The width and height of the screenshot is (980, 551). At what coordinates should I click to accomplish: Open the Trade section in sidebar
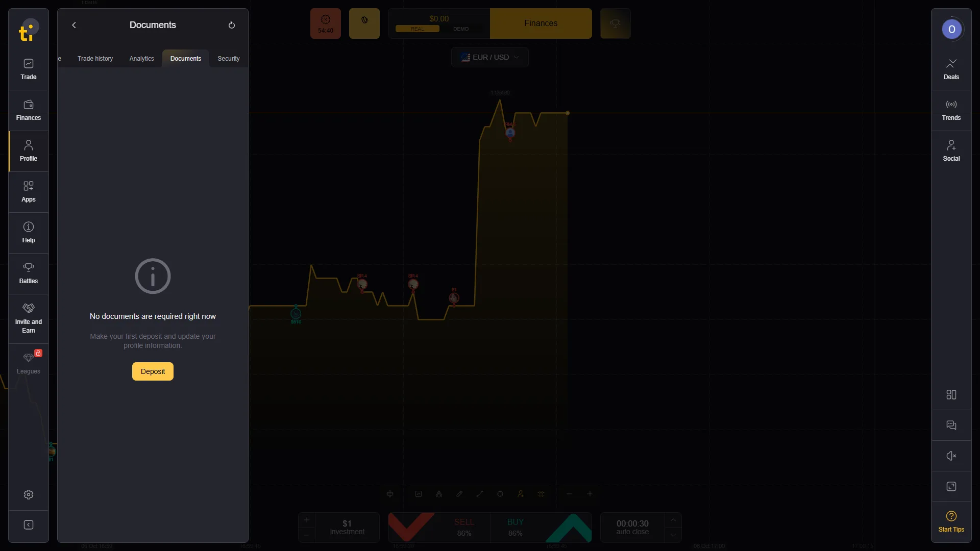click(x=29, y=69)
